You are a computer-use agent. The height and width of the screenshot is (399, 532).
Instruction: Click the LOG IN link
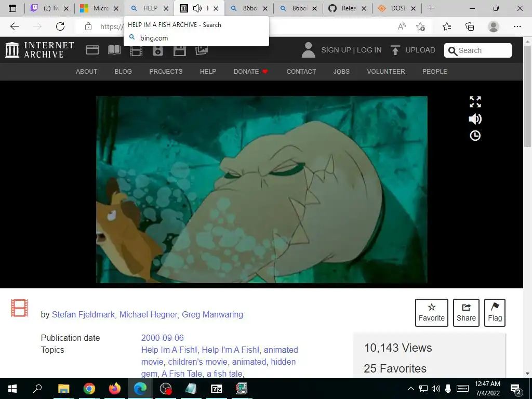pyautogui.click(x=369, y=50)
